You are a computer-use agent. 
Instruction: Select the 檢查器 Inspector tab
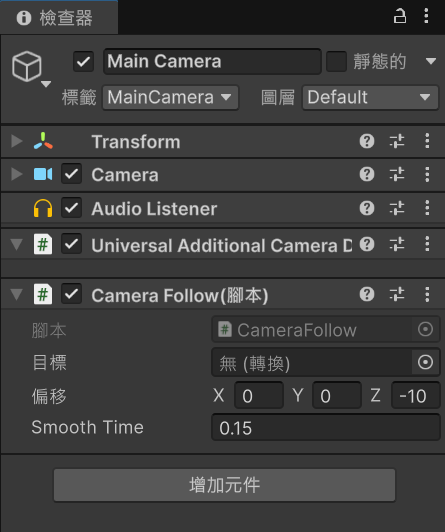[59, 18]
